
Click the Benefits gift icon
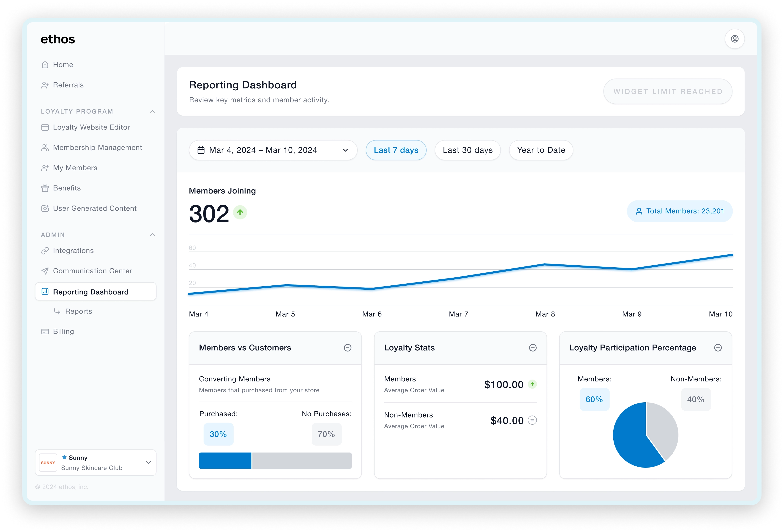[45, 188]
